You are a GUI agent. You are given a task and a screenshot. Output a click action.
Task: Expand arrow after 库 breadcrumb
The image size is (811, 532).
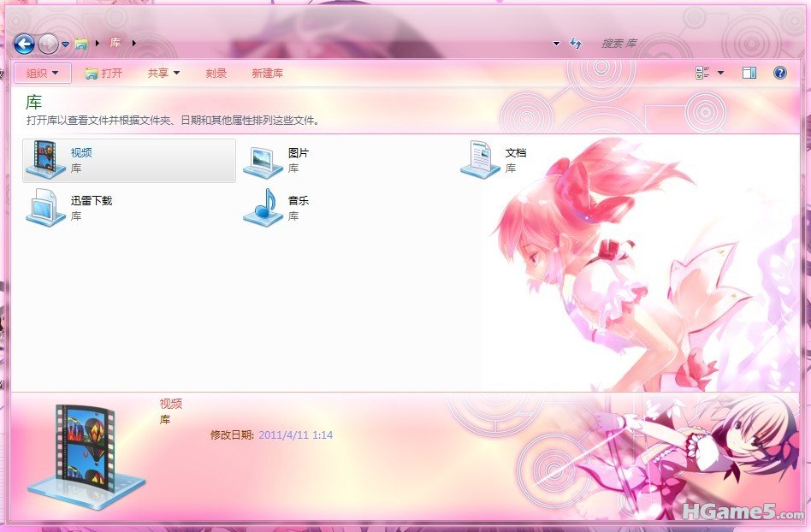134,43
